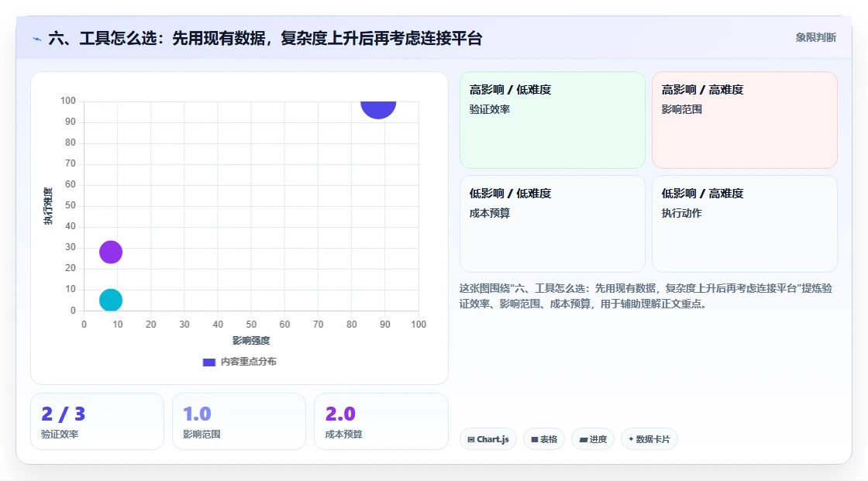Click the 验证效率 text in green card

[x=490, y=109]
